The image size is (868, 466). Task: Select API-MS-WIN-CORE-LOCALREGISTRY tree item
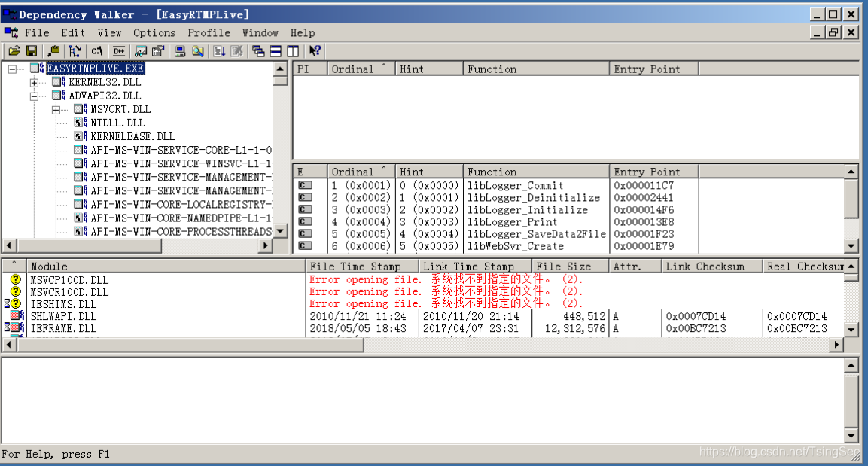click(181, 204)
